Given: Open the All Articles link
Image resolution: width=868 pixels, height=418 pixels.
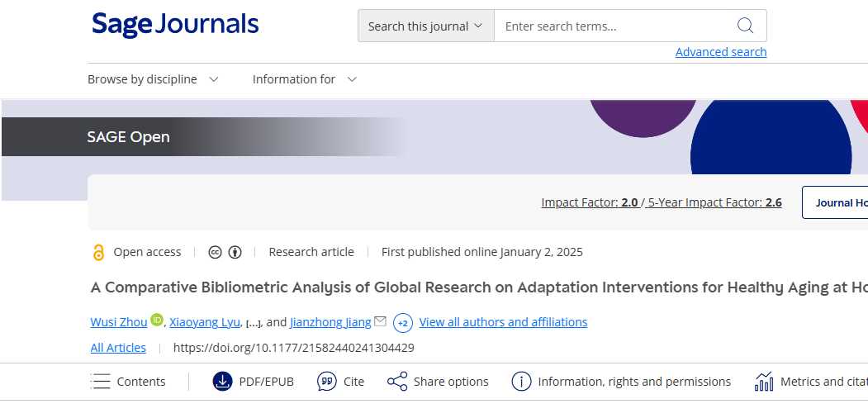Looking at the screenshot, I should pos(118,348).
